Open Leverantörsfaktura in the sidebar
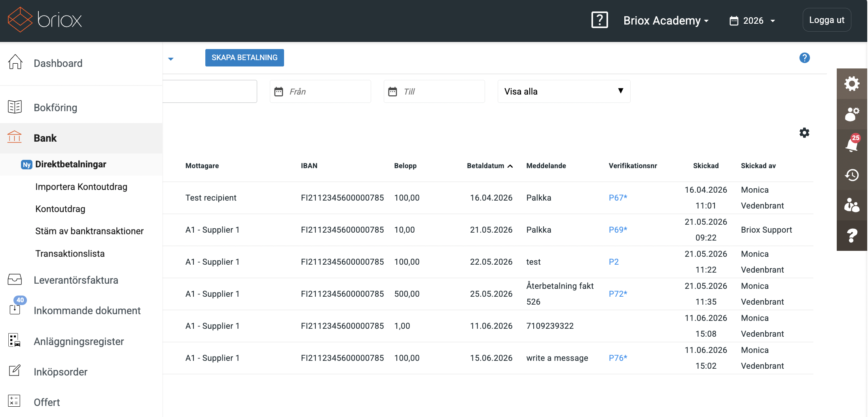Screen dimensions: 868x417 pos(76,280)
